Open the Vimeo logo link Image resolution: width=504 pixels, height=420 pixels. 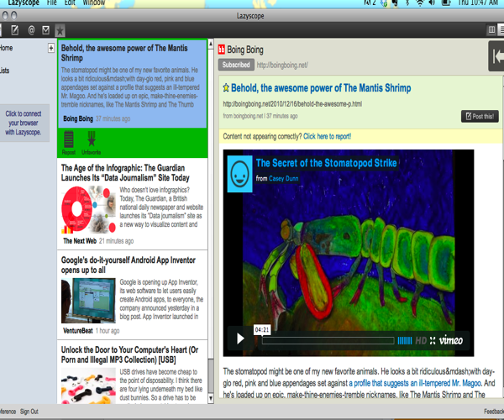tap(451, 340)
